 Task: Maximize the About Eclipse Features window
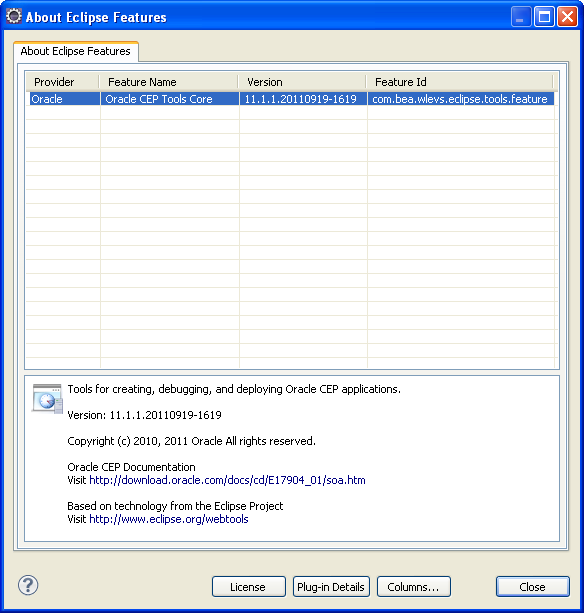click(x=544, y=17)
